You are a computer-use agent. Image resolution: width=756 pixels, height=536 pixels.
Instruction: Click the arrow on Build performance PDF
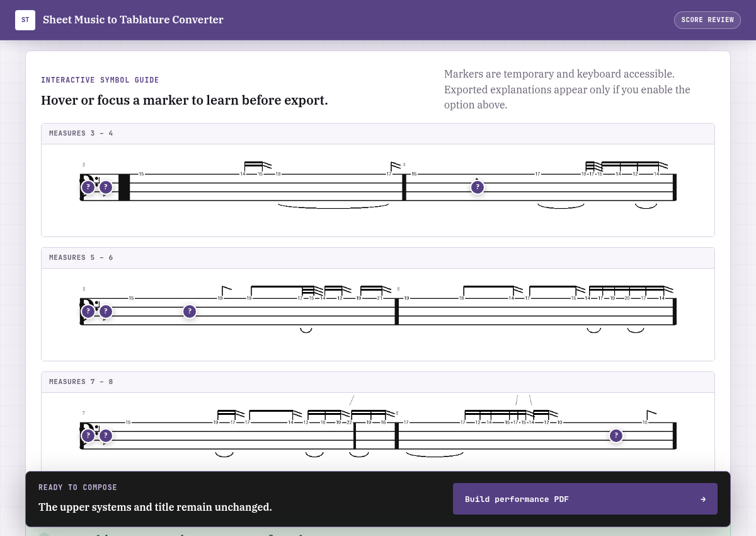703,499
